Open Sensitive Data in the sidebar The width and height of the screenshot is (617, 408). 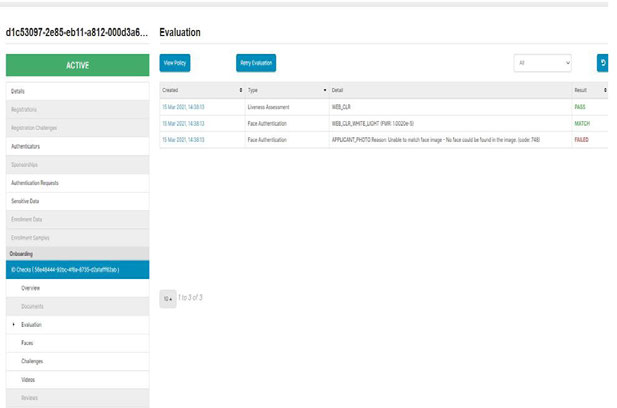click(75, 200)
